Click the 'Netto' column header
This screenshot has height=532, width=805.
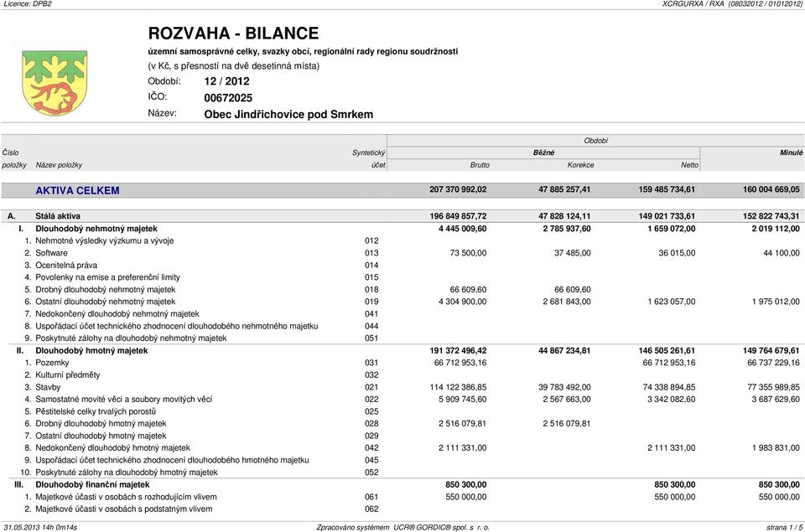[689, 165]
